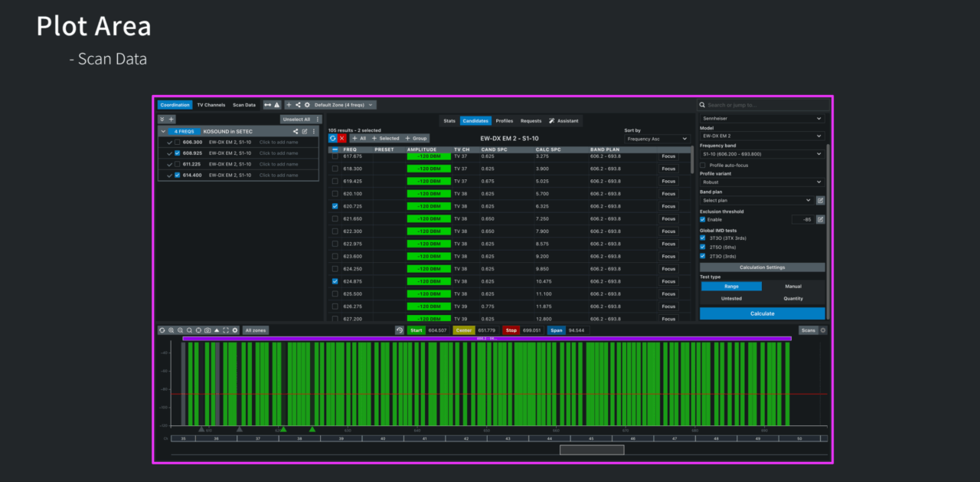This screenshot has height=482, width=980.
Task: Click the Unselect All button
Action: [x=296, y=120]
